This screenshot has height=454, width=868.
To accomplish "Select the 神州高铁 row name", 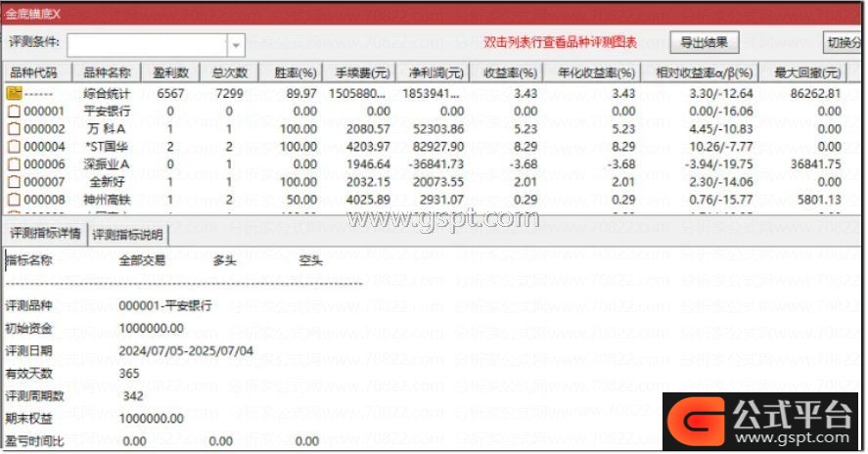I will coord(107,200).
